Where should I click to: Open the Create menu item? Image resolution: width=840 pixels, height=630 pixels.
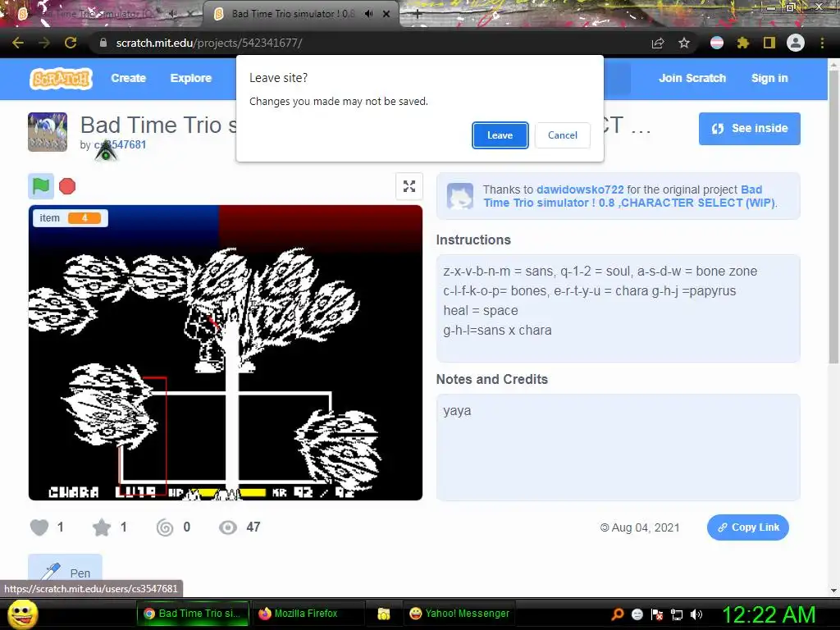(x=129, y=78)
